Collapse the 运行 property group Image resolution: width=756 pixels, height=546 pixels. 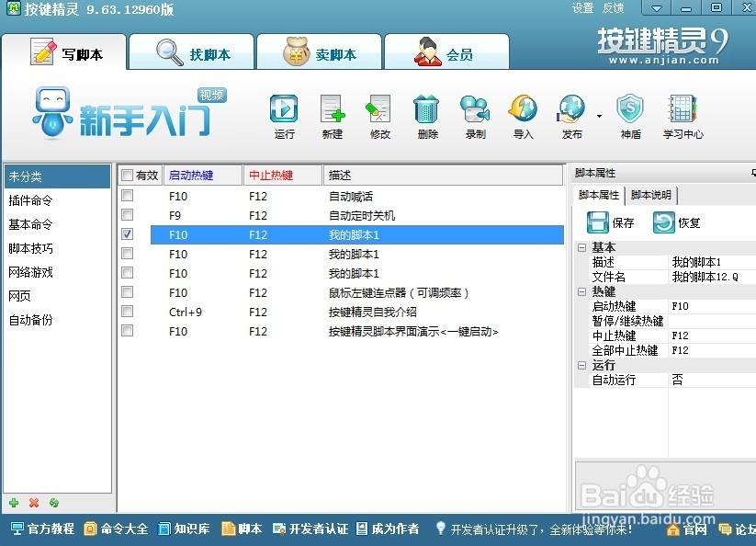[582, 366]
